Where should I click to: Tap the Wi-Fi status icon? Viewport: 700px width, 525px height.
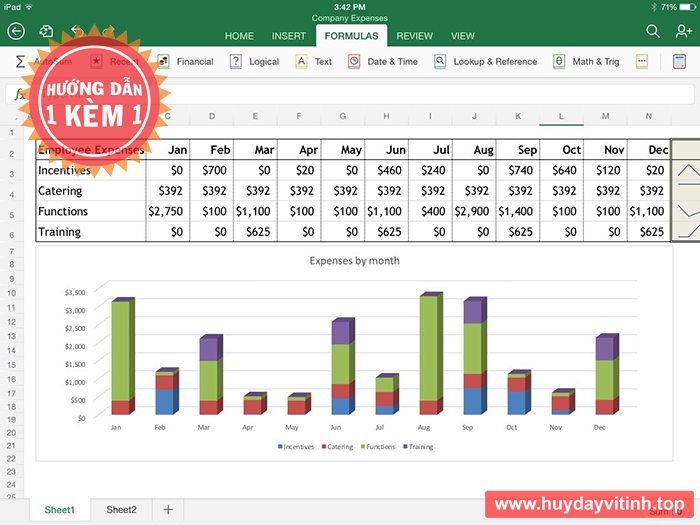pos(29,7)
